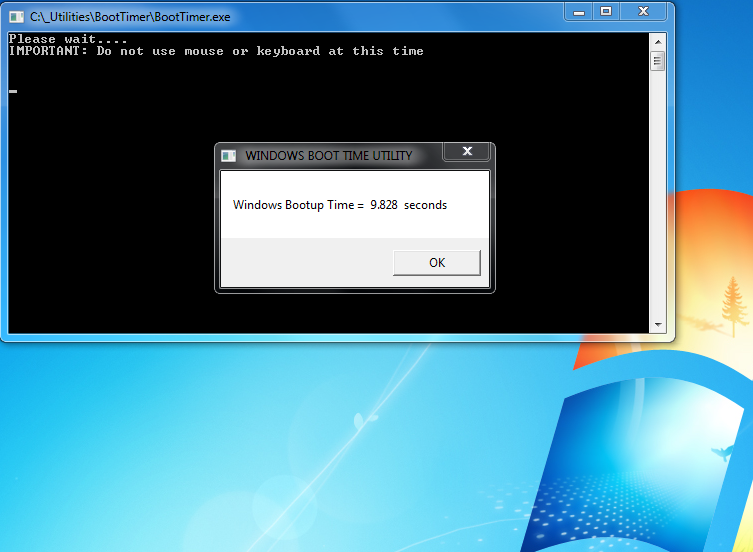Click OK in the boot time dialog

click(x=437, y=262)
